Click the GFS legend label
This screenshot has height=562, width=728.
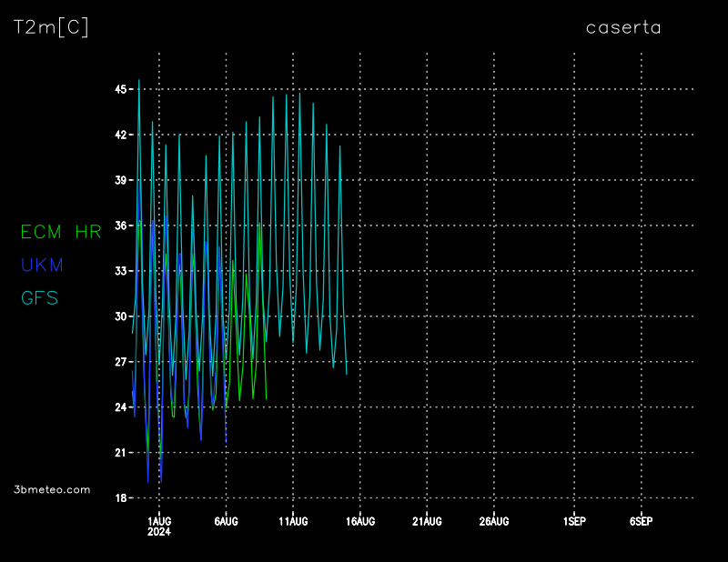[39, 298]
